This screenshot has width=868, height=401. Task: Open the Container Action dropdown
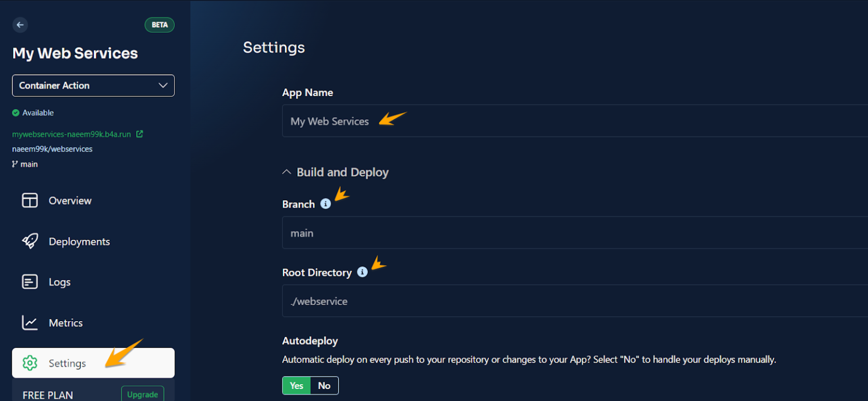click(93, 85)
